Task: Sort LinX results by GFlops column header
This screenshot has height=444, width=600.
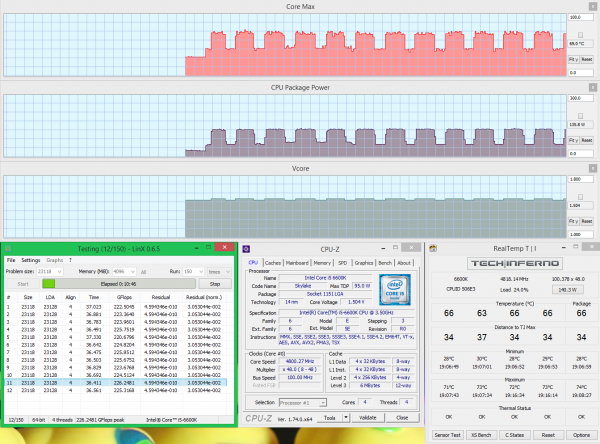Action: (x=124, y=297)
